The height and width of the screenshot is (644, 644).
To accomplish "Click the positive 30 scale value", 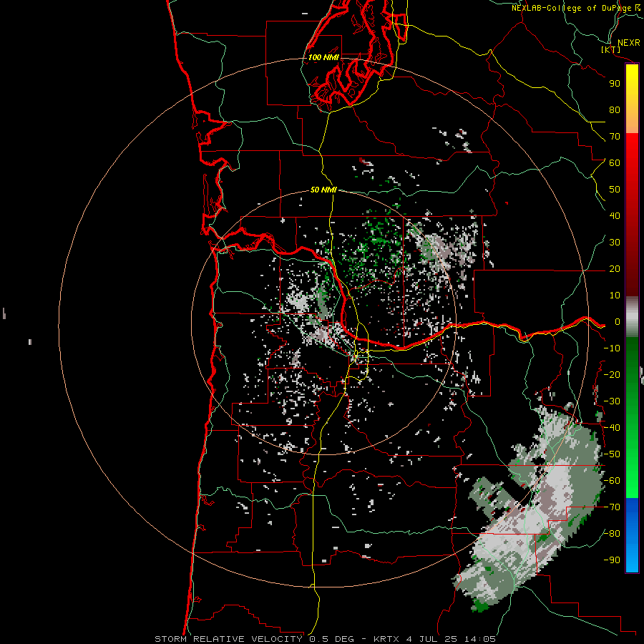I will (615, 243).
